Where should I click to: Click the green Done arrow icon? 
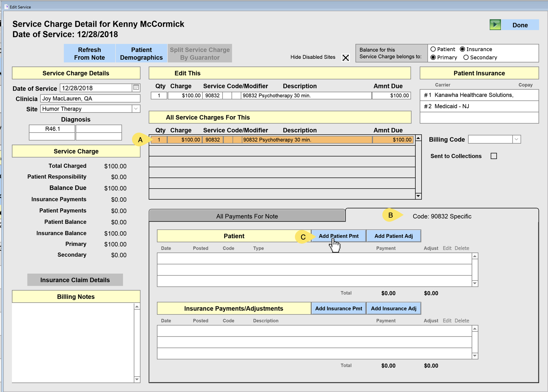click(x=495, y=25)
